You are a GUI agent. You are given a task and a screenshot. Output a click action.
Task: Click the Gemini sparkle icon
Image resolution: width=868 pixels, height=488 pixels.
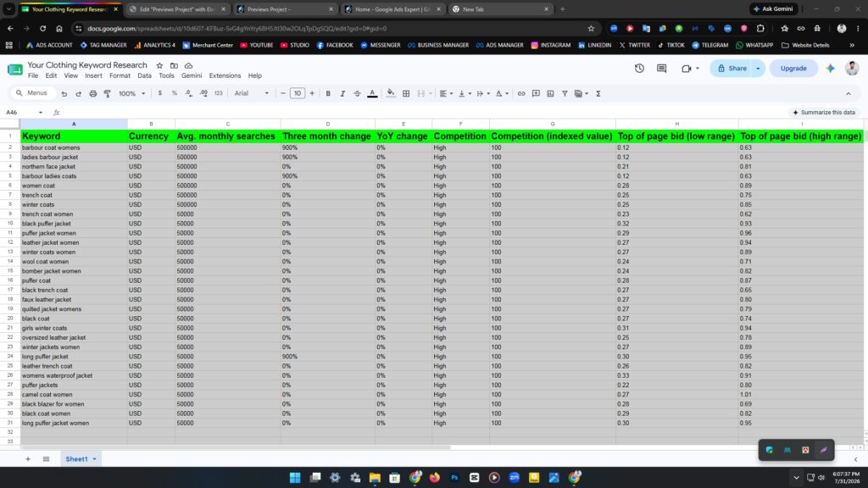pos(831,69)
